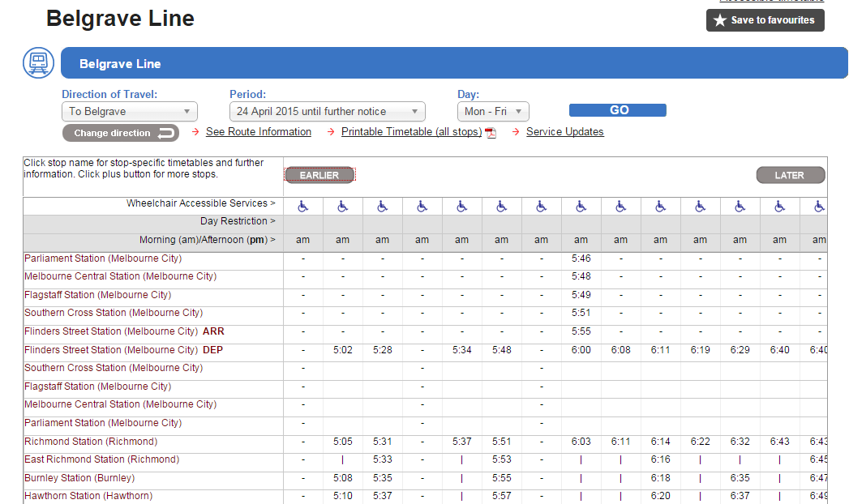Open Richmond Station stop timetable
Image resolution: width=849 pixels, height=504 pixels.
(x=91, y=442)
